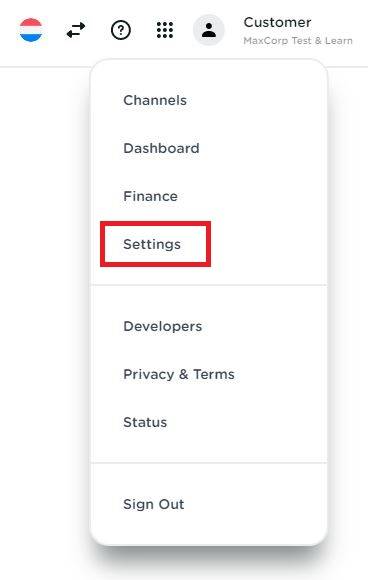The width and height of the screenshot is (368, 580).
Task: Open the highlighted Settings entry
Action: pyautogui.click(x=152, y=244)
